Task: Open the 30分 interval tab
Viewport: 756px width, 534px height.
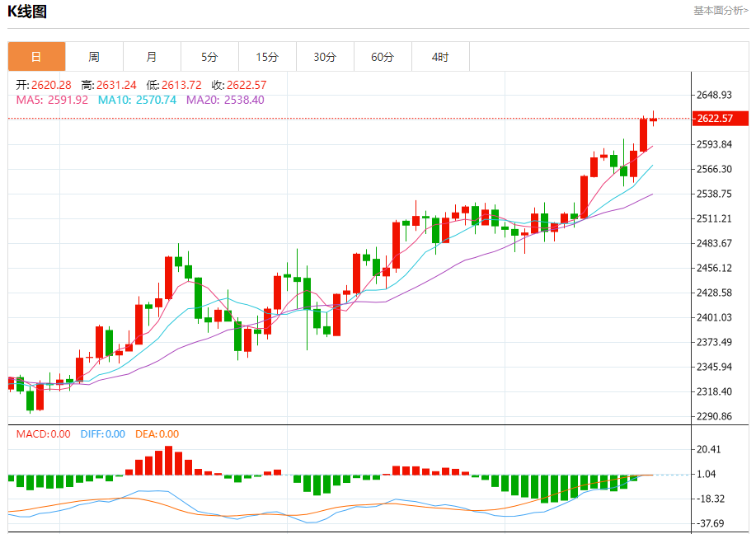Action: coord(325,57)
